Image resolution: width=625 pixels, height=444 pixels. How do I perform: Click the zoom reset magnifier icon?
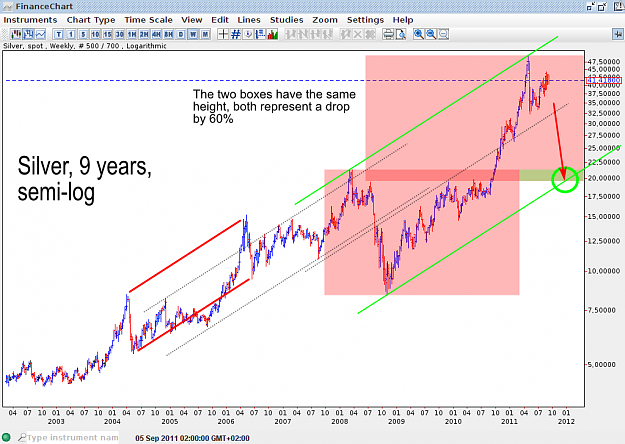click(x=419, y=35)
